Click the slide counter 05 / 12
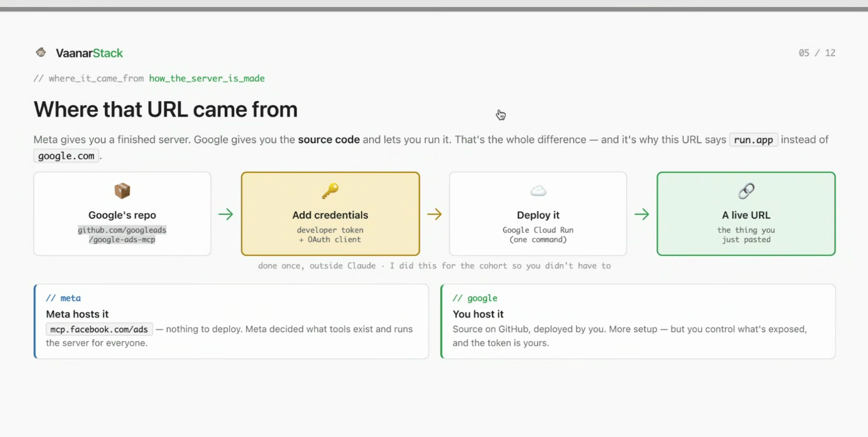 pyautogui.click(x=817, y=53)
